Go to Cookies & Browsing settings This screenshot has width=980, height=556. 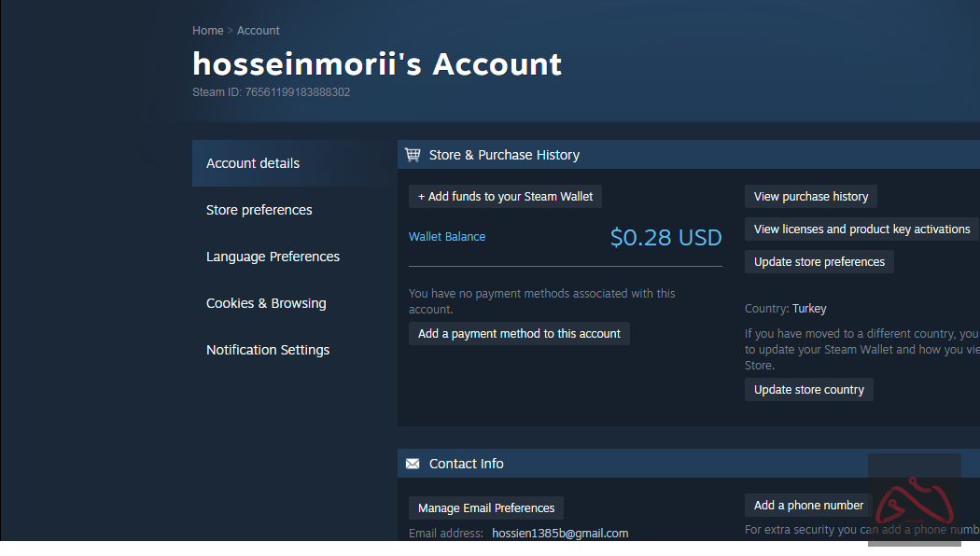[266, 303]
